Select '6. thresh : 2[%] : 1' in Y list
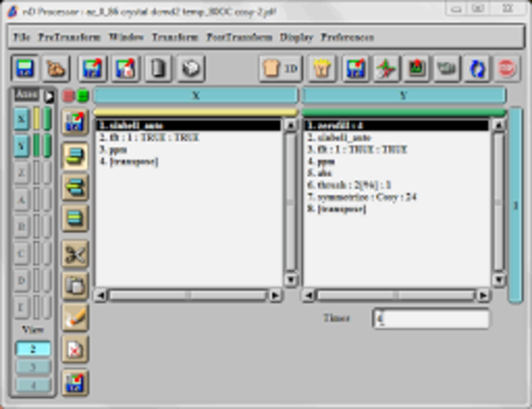The image size is (532, 409). pos(396,185)
